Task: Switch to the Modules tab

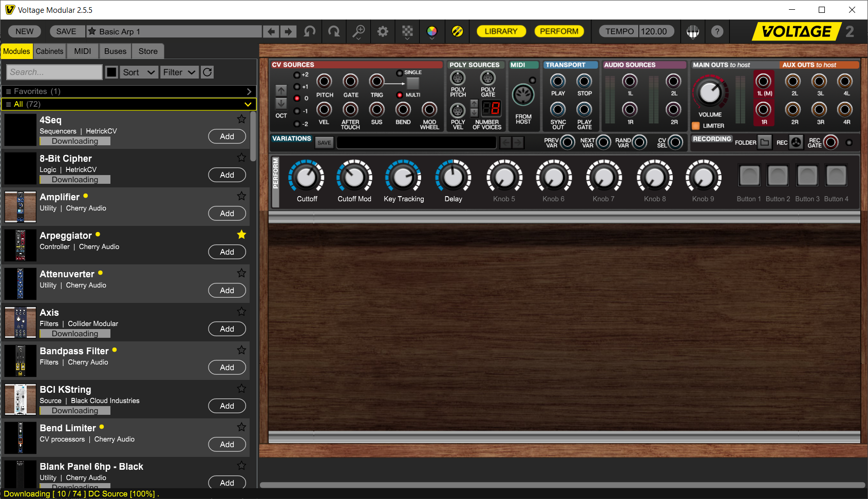Action: [x=16, y=51]
